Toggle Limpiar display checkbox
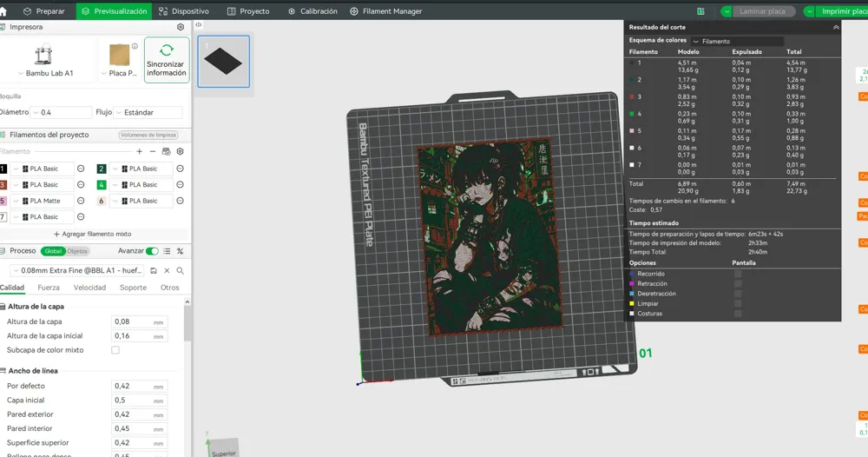The width and height of the screenshot is (868, 457). pos(737,303)
